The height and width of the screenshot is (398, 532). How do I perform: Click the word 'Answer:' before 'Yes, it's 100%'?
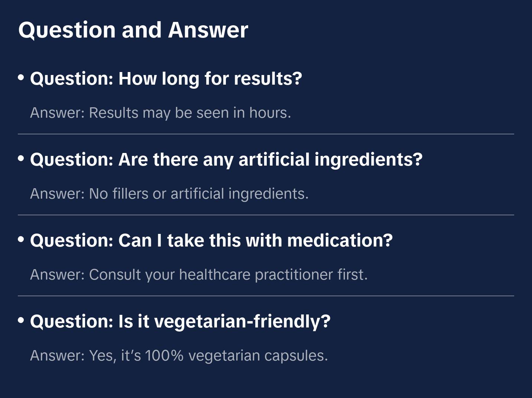tap(57, 356)
